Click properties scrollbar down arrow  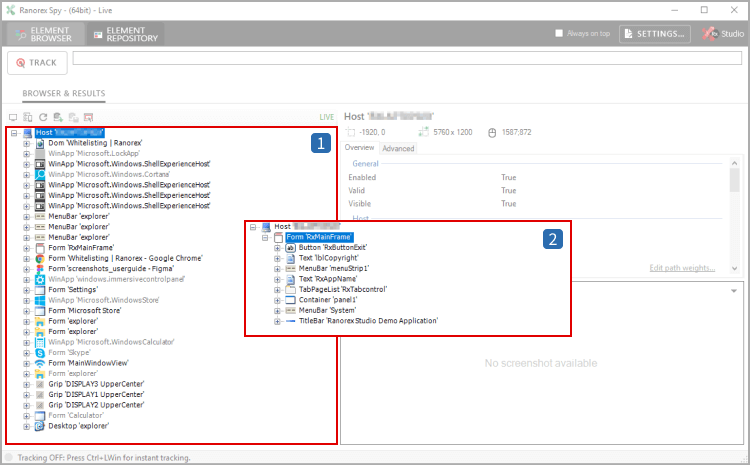pos(735,268)
